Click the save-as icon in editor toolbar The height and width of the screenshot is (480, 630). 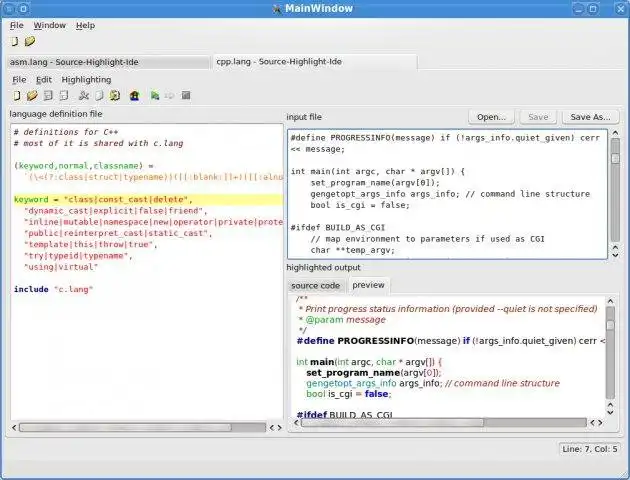(64, 96)
